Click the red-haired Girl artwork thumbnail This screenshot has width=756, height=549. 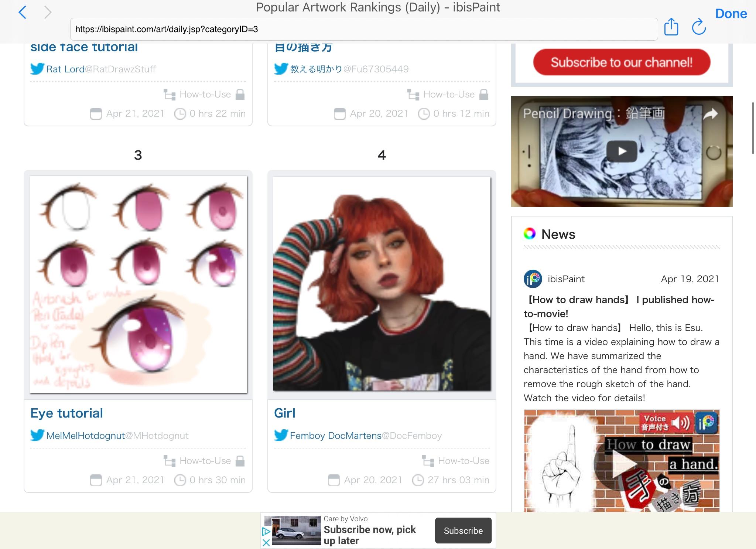click(382, 283)
